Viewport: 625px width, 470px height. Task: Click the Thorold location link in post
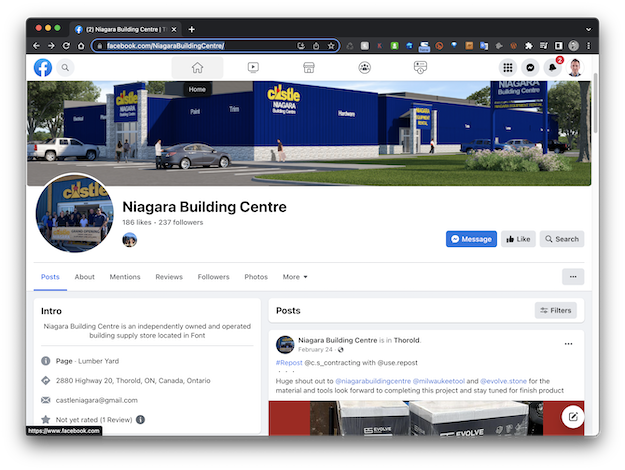pos(407,340)
